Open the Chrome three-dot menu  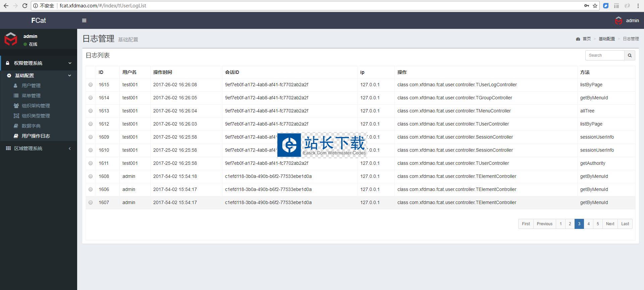638,6
